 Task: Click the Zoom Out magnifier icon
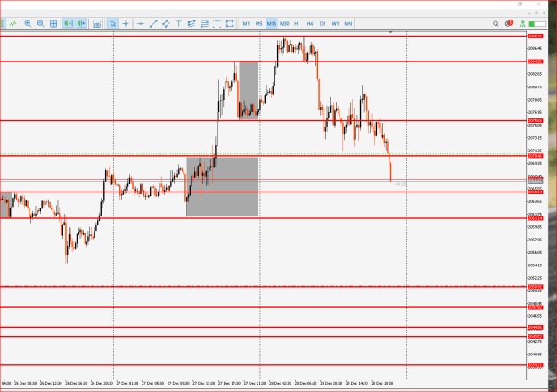(40, 24)
